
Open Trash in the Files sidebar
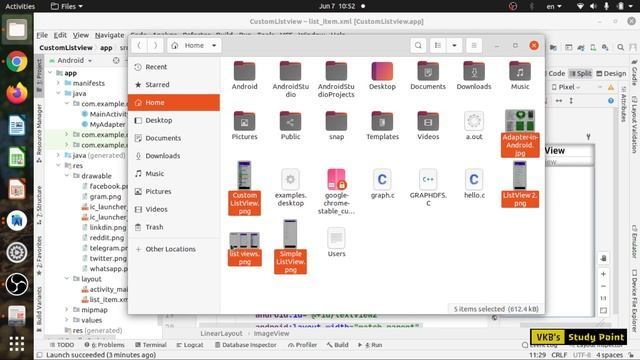[174, 227]
